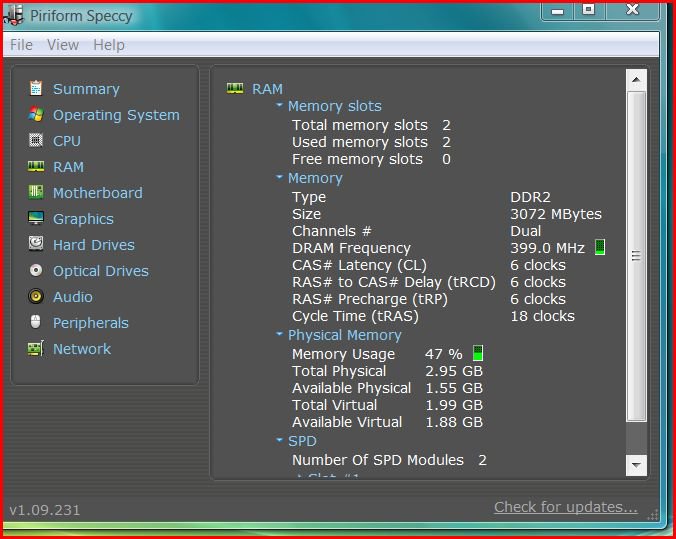The height and width of the screenshot is (539, 676).
Task: Click the 3072 MBytes size value
Action: click(556, 214)
